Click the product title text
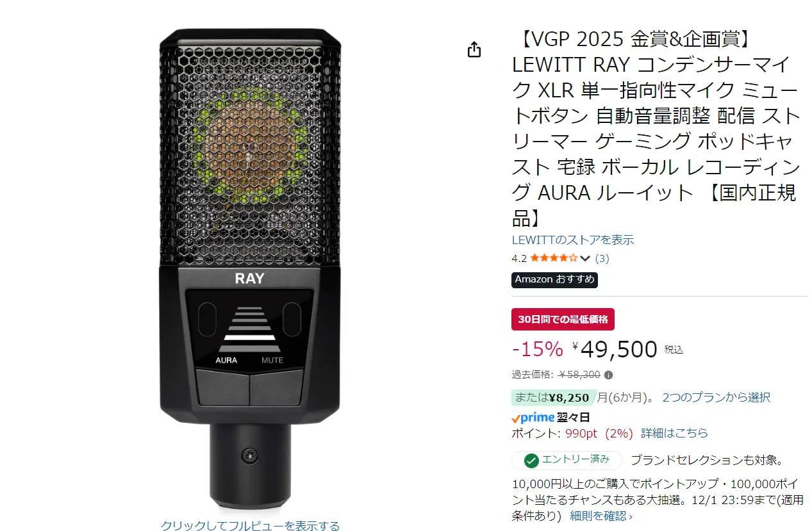This screenshot has height=531, width=812. point(656,128)
